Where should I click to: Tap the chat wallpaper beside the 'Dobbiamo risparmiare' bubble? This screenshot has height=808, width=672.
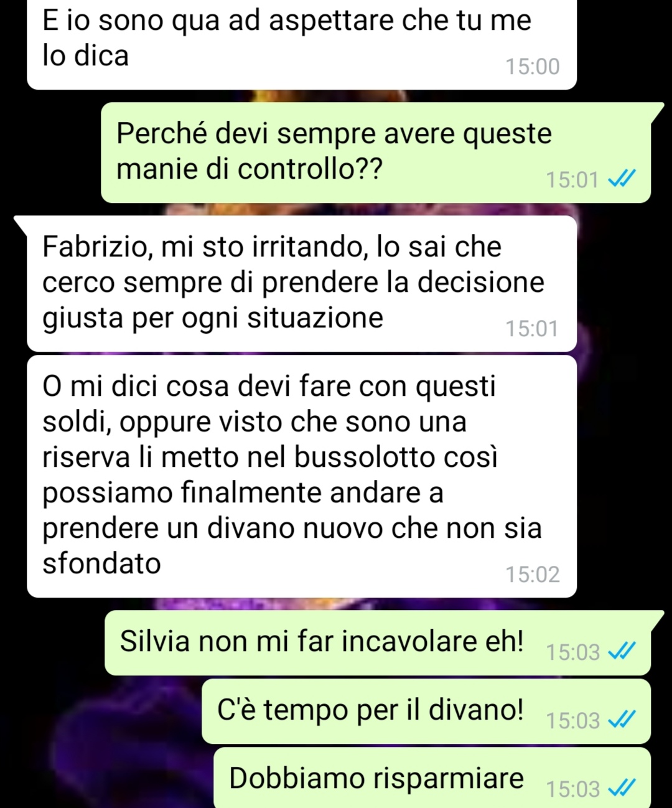(x=106, y=778)
